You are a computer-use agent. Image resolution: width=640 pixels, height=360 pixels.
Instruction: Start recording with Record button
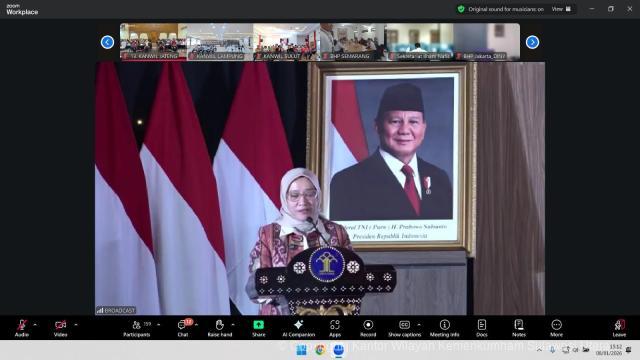[368, 328]
